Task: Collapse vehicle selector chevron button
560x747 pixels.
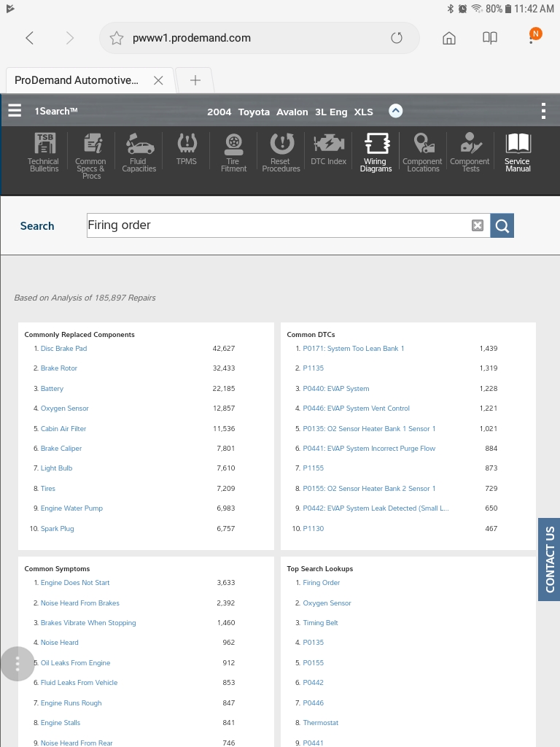Action: [x=396, y=111]
